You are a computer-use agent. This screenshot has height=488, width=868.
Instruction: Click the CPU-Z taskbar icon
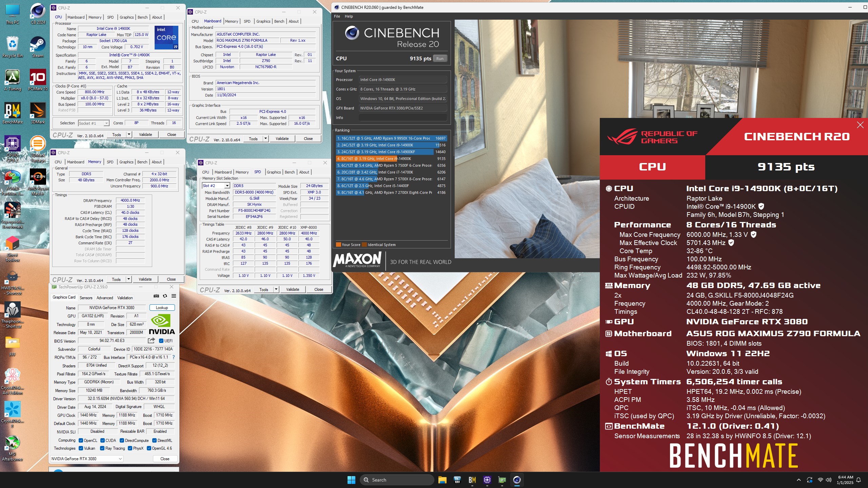click(x=487, y=480)
